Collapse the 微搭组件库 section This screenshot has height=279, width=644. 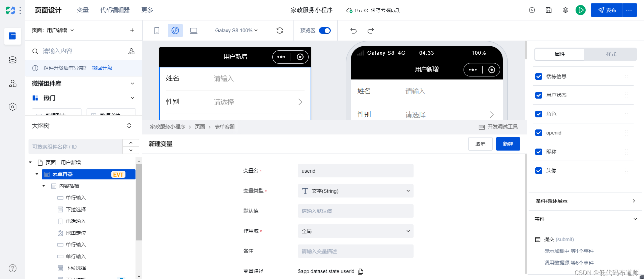pyautogui.click(x=132, y=83)
